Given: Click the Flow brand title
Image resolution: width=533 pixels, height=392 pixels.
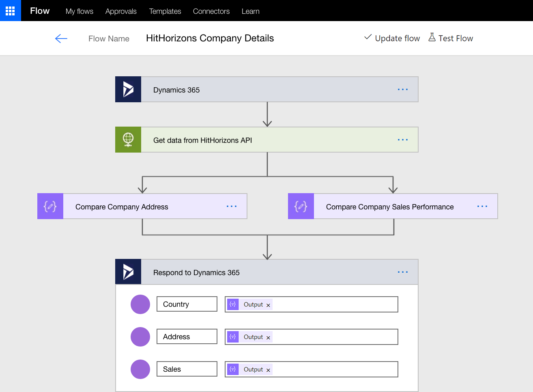Looking at the screenshot, I should tap(40, 11).
